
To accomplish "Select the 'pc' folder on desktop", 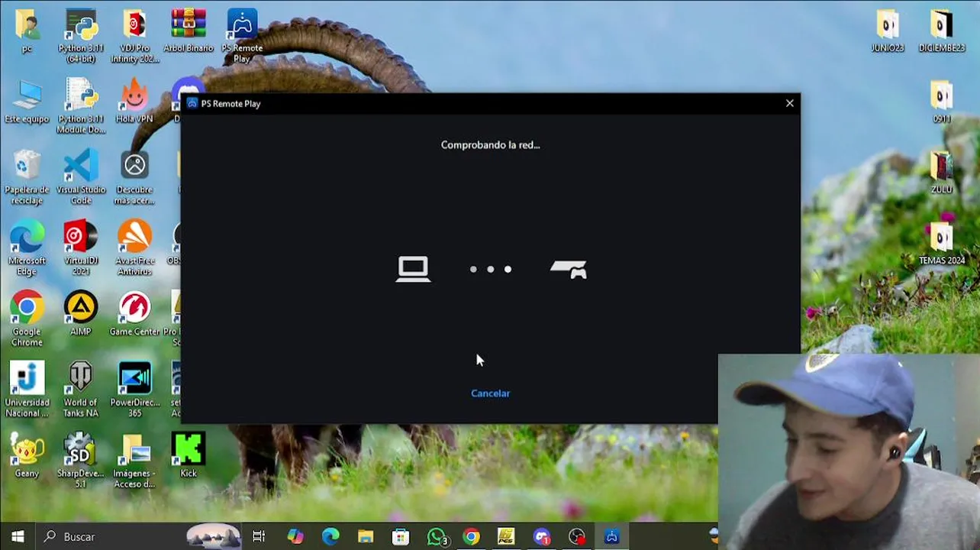I will [27, 31].
